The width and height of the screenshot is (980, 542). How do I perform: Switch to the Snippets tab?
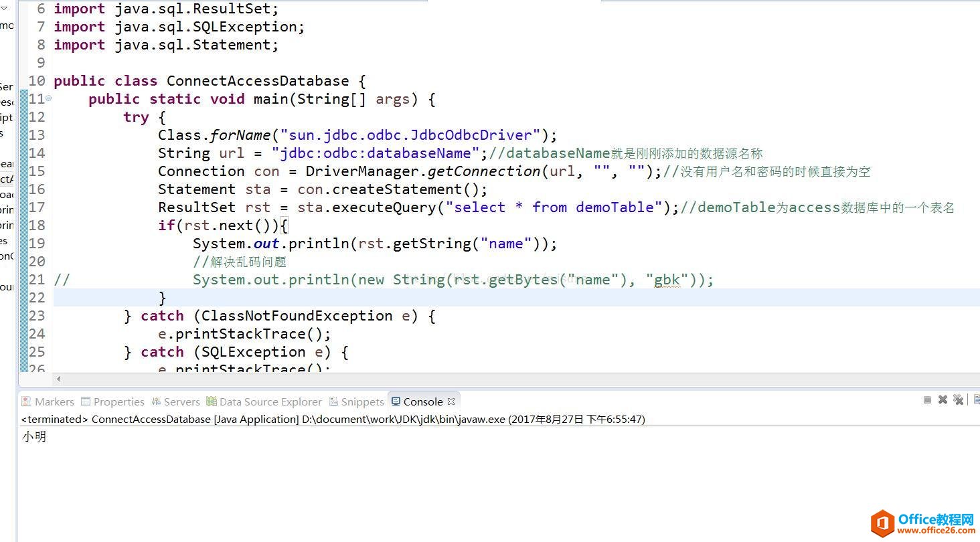click(356, 401)
